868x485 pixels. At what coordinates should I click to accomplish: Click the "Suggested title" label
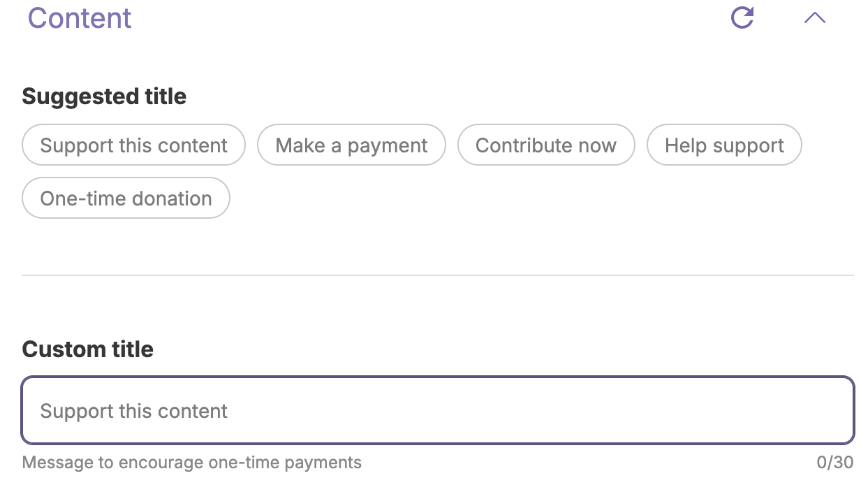(104, 96)
